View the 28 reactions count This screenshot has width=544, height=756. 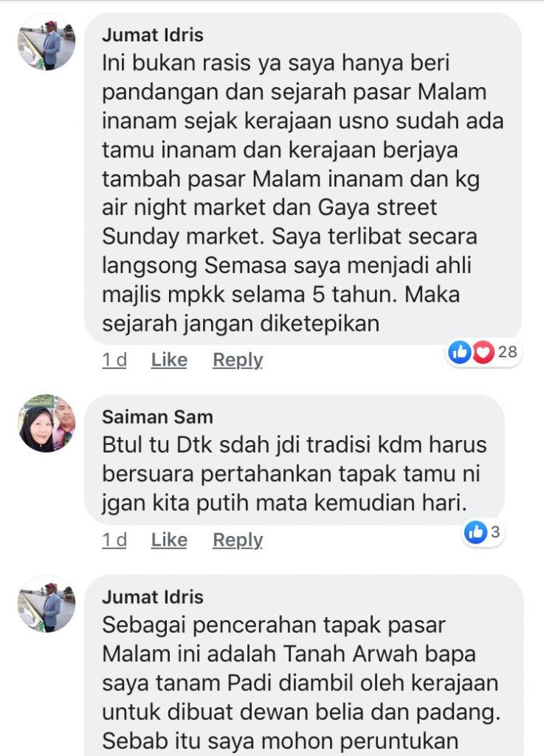[507, 352]
